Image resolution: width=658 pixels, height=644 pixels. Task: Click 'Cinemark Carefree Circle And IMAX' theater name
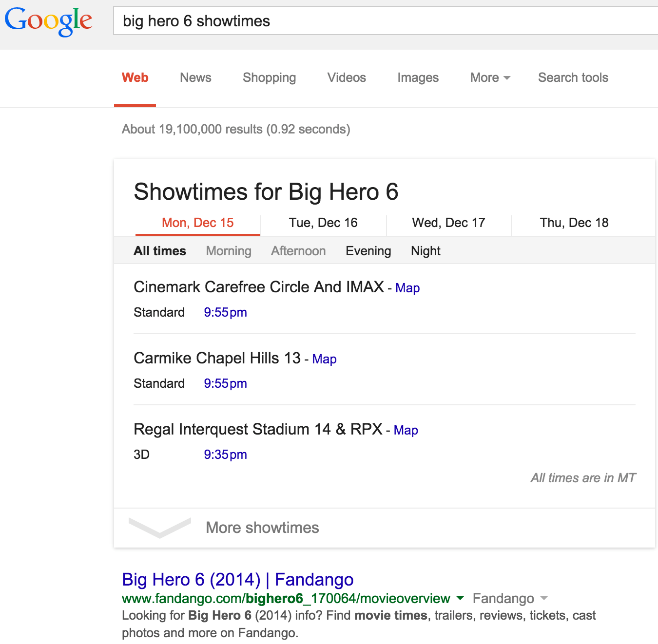coord(259,287)
